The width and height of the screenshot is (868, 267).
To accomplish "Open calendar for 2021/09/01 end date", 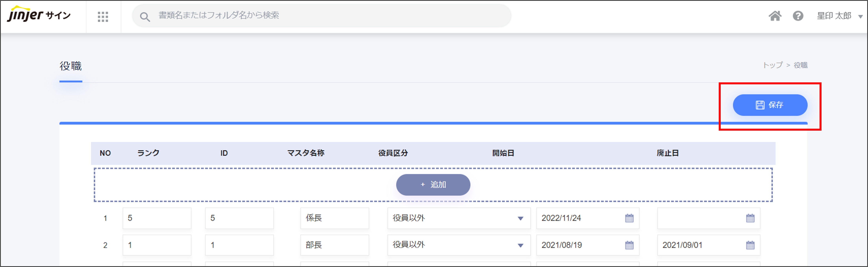I will tap(750, 245).
